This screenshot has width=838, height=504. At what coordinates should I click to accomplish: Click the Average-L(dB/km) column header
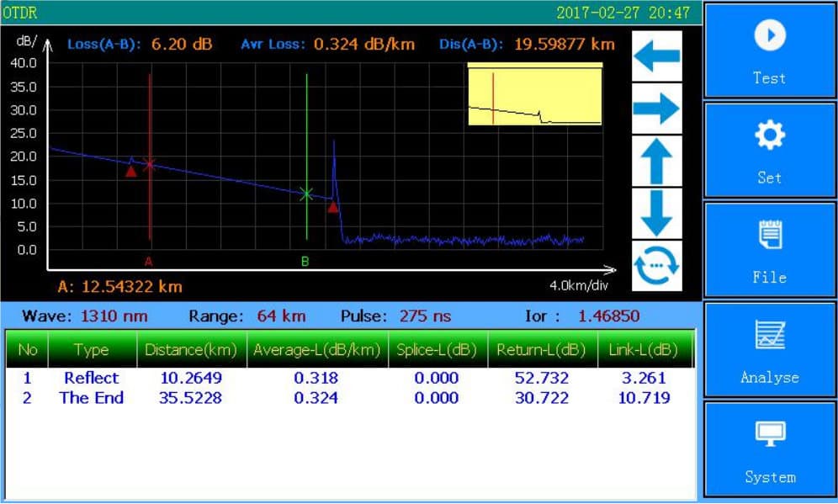pyautogui.click(x=317, y=349)
